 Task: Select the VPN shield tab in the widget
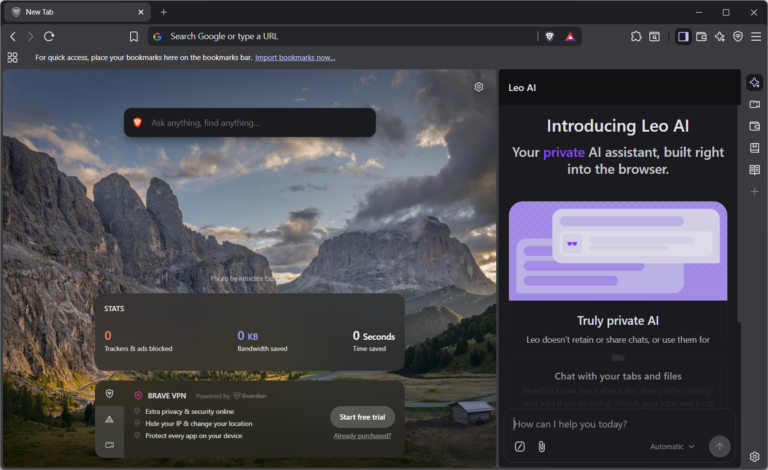click(110, 394)
